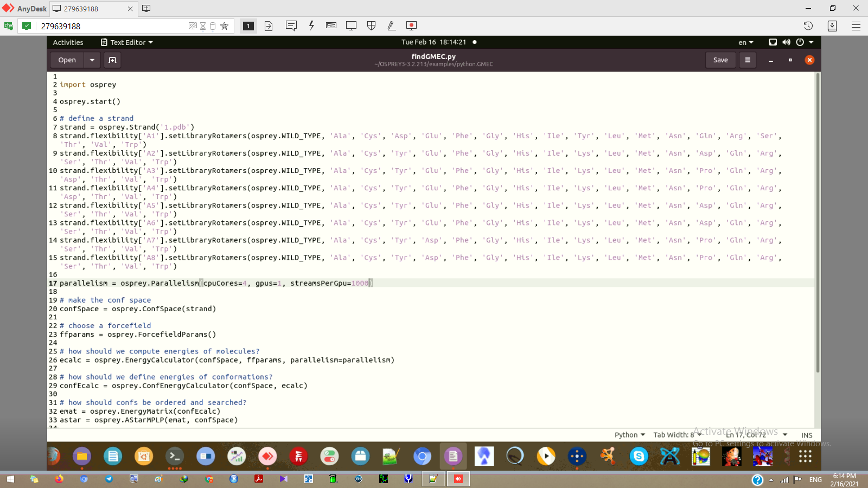Click the editor vertical scrollbar
Screen dimensions: 868x488
click(818, 222)
